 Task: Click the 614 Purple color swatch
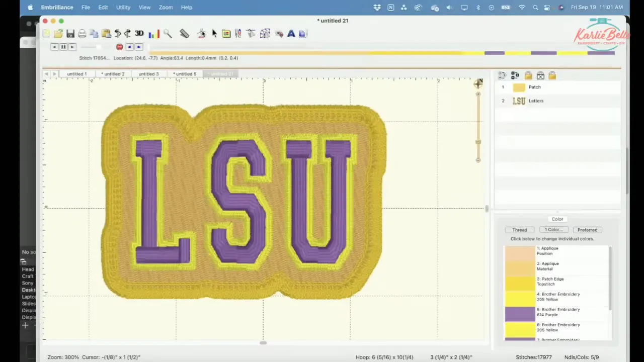[520, 314]
